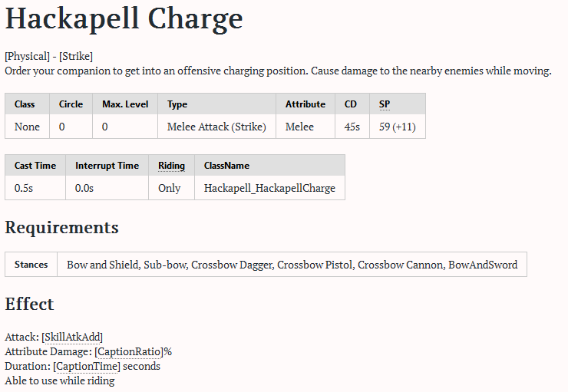Click the underlined [SkillAtkAdd] placeholder
This screenshot has width=568, height=392.
[72, 337]
